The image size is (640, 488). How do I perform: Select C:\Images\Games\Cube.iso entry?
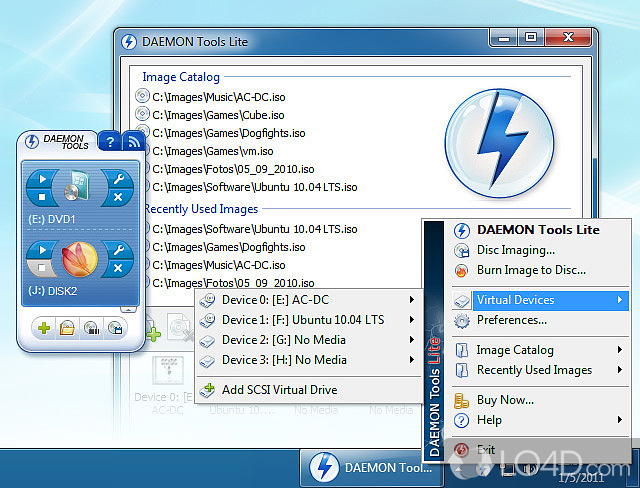[x=218, y=115]
